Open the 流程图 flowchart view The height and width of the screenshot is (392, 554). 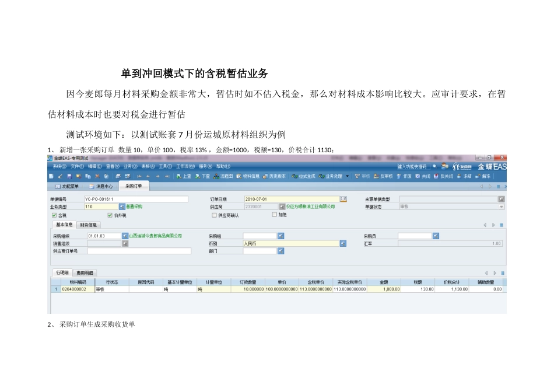coord(224,176)
